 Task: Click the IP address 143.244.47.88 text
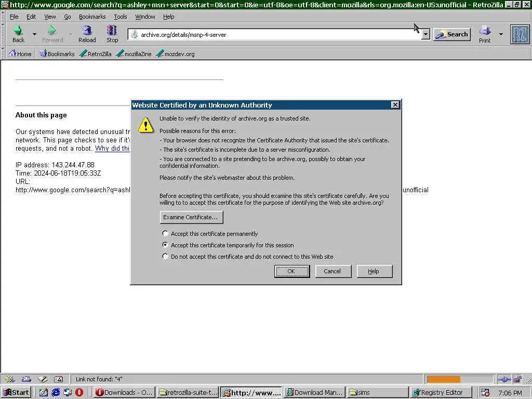(x=55, y=165)
